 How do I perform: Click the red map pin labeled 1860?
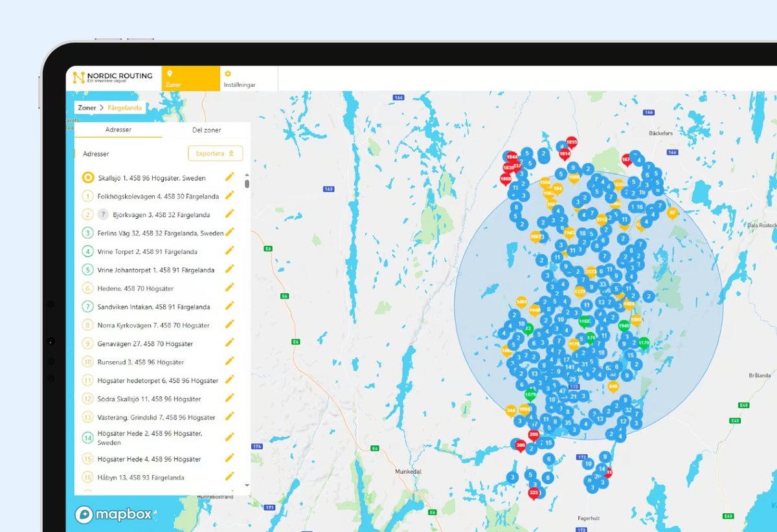[506, 179]
